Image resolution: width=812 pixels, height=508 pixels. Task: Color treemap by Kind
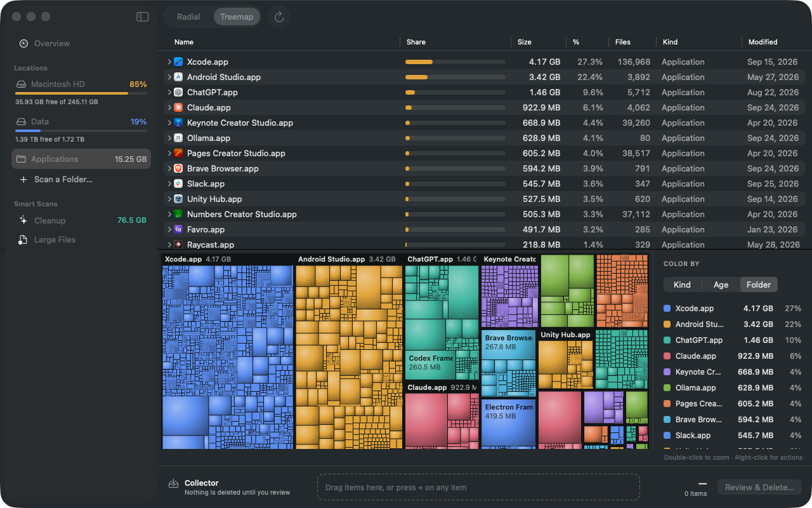point(682,284)
